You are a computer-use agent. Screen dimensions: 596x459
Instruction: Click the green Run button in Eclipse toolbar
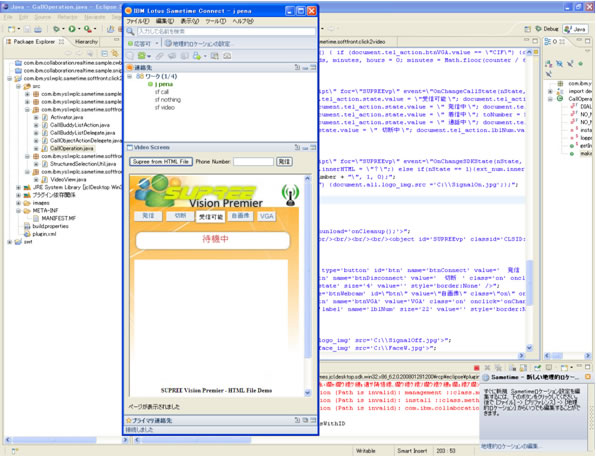coord(72,29)
